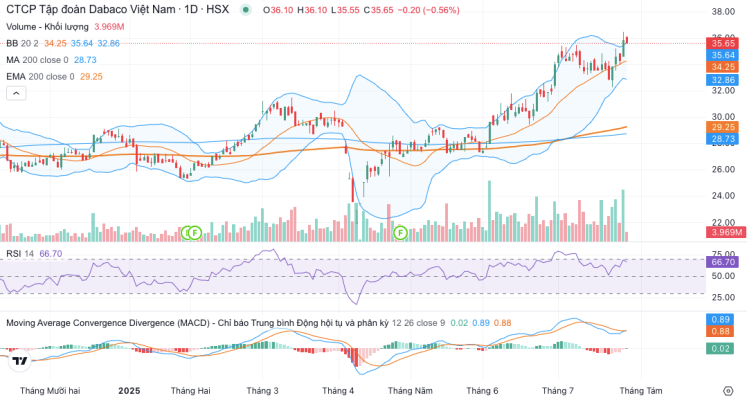Click the Tháng 7 date label
Image resolution: width=747 pixels, height=400 pixels.
point(558,391)
